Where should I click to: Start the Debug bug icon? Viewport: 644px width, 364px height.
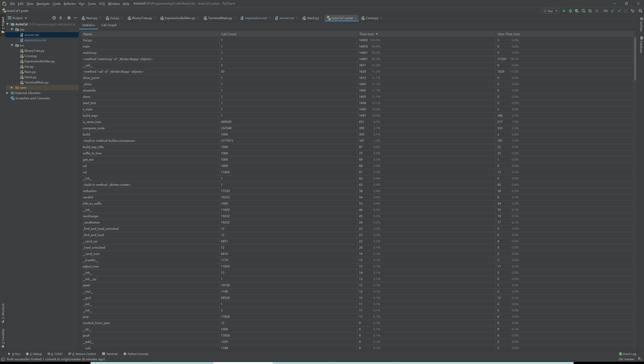pos(571,11)
